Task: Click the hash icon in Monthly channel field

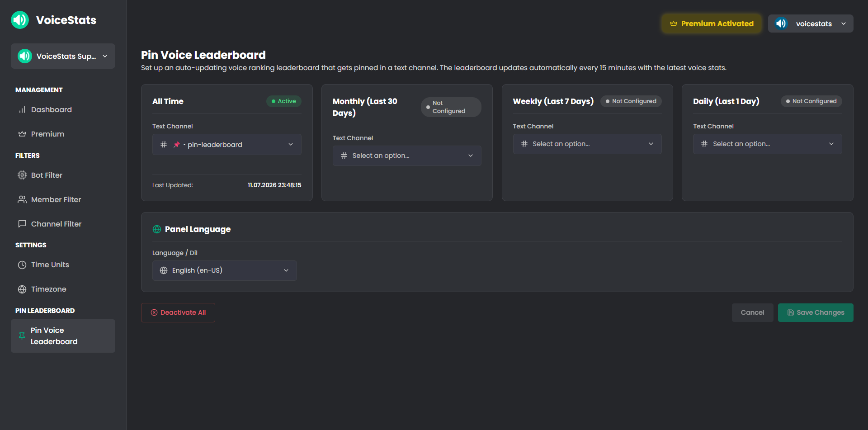Action: [344, 156]
